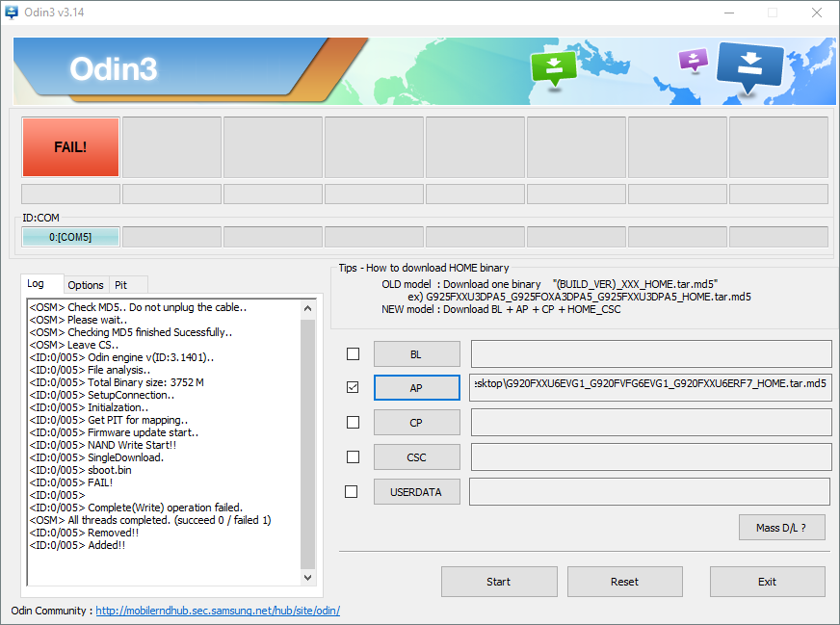This screenshot has width=840, height=625.
Task: Switch to the Log tab
Action: [42, 283]
